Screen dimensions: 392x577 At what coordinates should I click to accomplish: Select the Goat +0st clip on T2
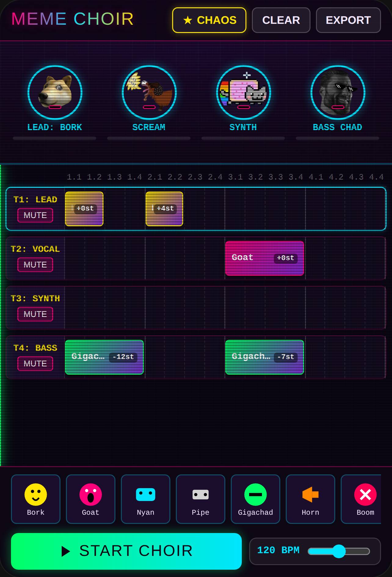[x=265, y=258]
